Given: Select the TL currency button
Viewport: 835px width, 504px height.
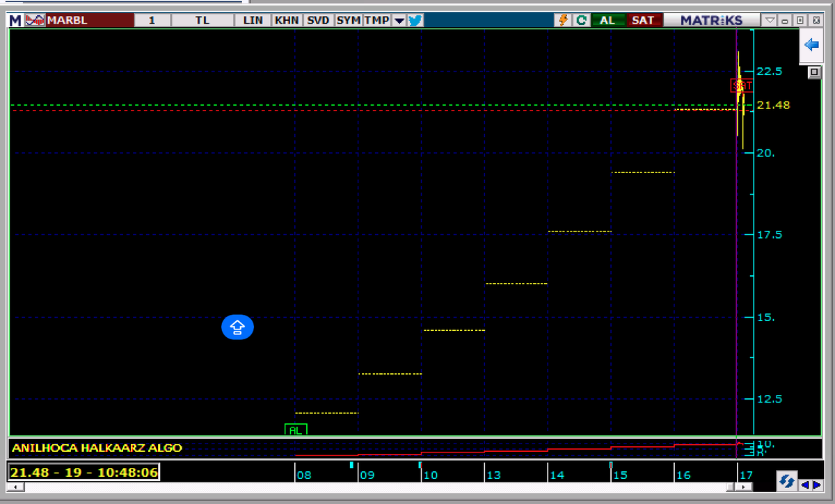Looking at the screenshot, I should 202,20.
